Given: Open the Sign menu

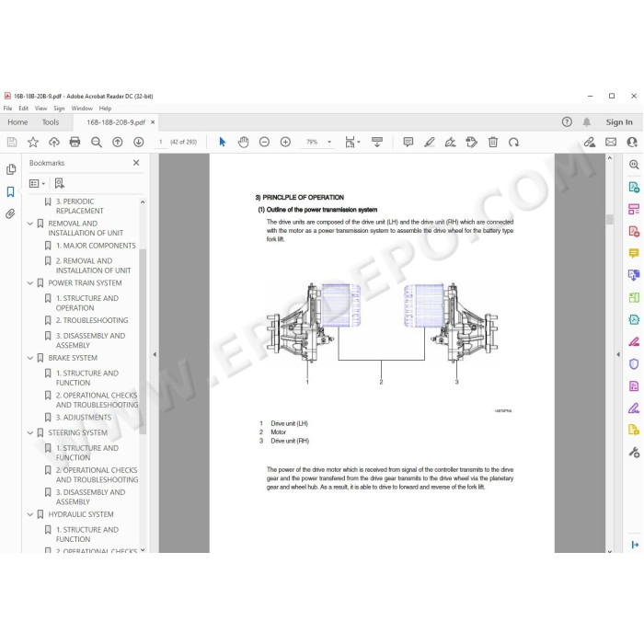Looking at the screenshot, I should click(59, 109).
